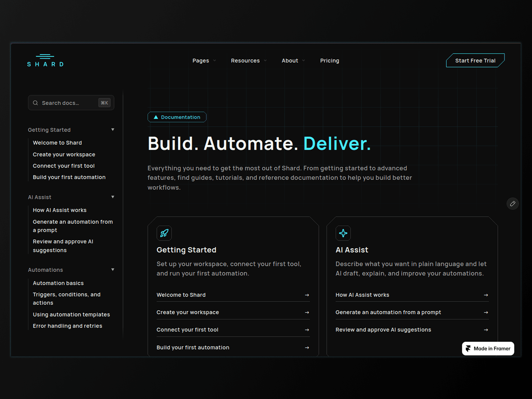Click the ⌘K shortcut badge
Viewport: 532px width, 399px height.
[x=104, y=103]
